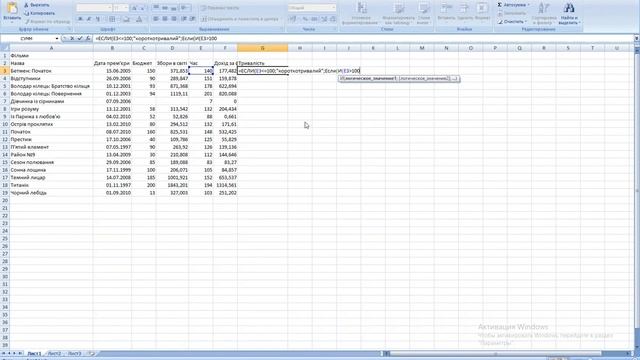Click the formula cancel X button
The height and width of the screenshot is (360, 640).
pos(72,38)
